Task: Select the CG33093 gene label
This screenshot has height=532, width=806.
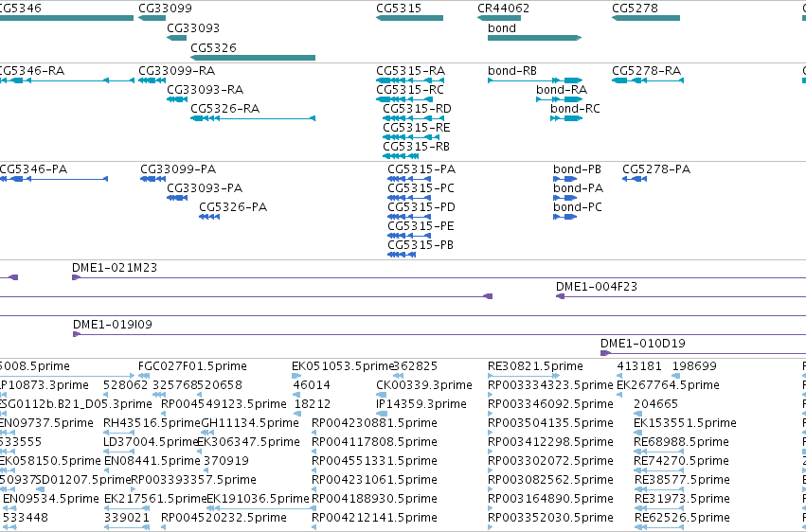Action: (193, 27)
